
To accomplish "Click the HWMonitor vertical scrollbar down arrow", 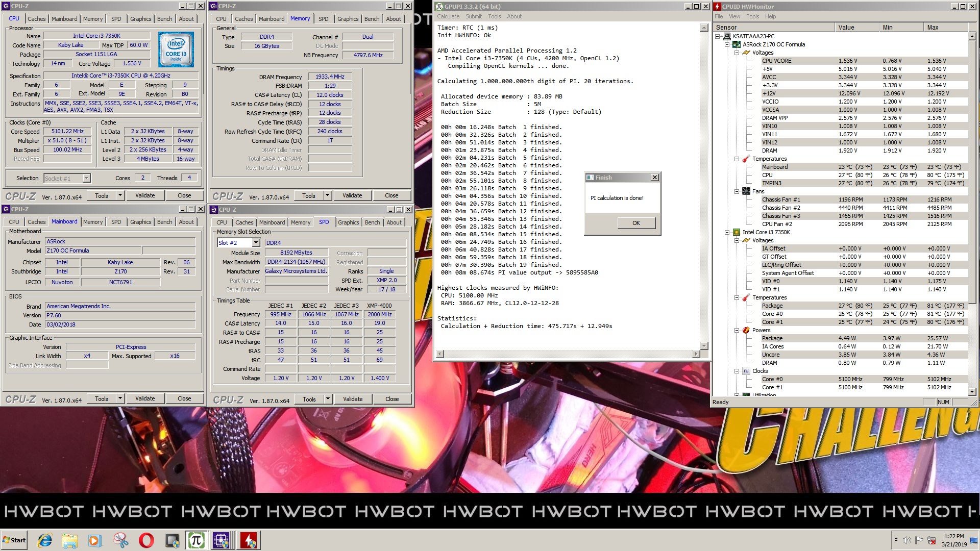I will click(972, 391).
